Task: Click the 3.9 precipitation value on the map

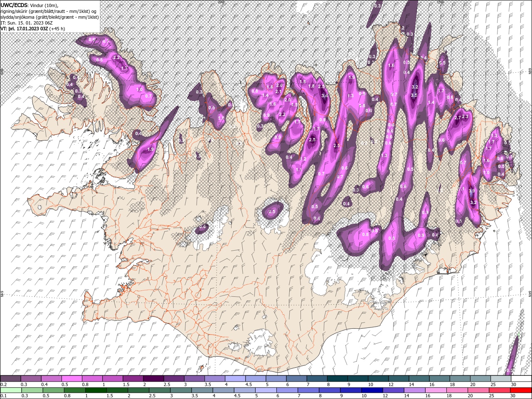Action: click(x=471, y=191)
